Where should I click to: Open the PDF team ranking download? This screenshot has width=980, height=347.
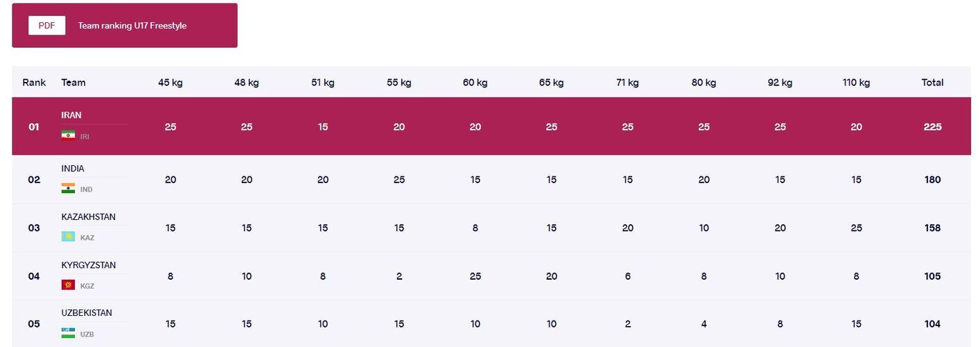[x=46, y=26]
